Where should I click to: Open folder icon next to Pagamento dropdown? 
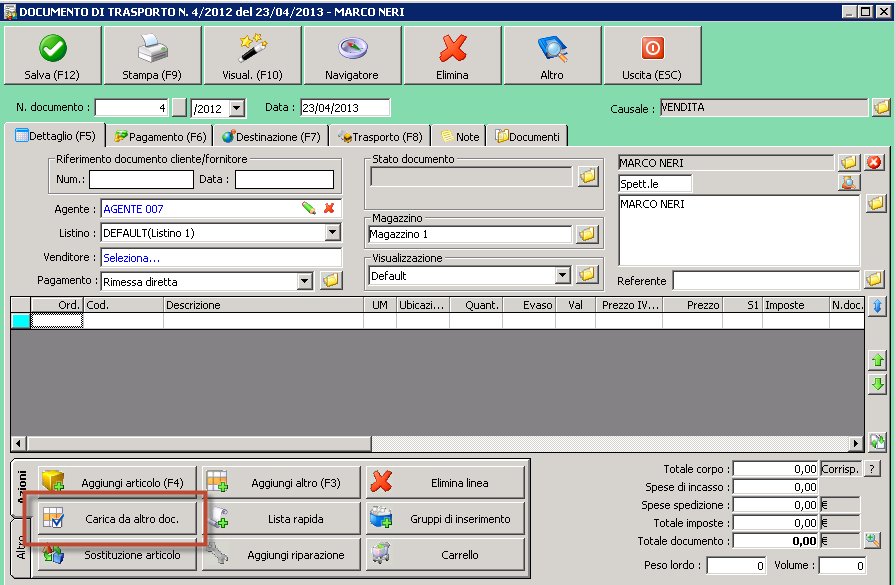click(x=331, y=281)
